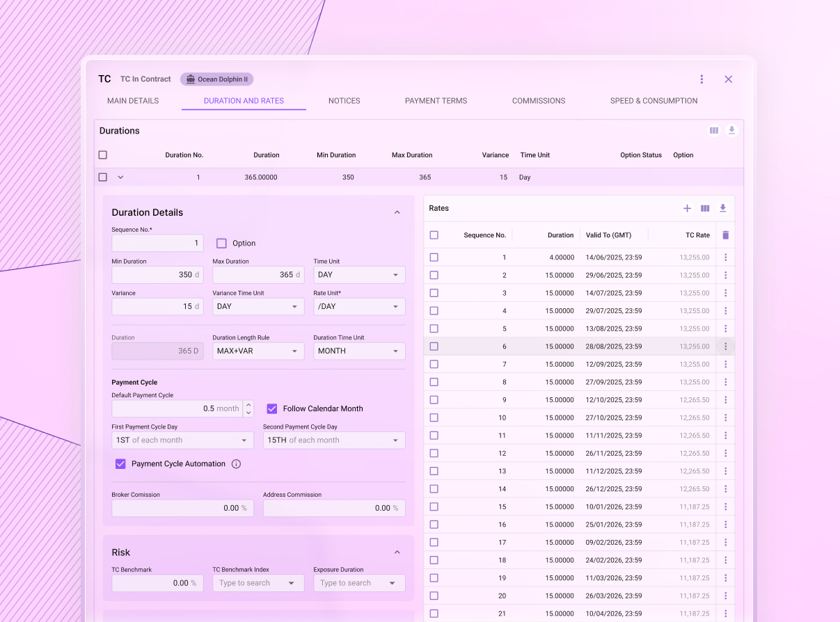The width and height of the screenshot is (840, 622).
Task: Decrease Default Payment Cycle with down arrow
Action: 248,413
